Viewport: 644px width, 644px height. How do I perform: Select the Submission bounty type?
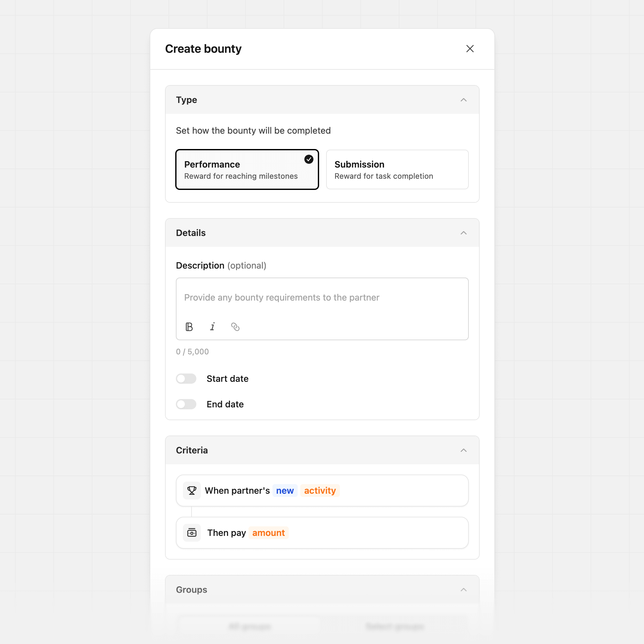click(x=397, y=169)
